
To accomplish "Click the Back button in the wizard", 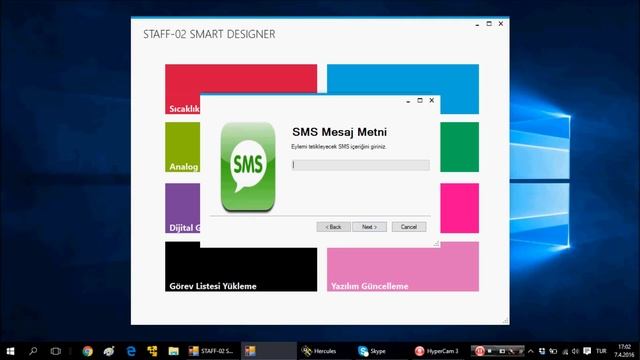I will tap(333, 227).
